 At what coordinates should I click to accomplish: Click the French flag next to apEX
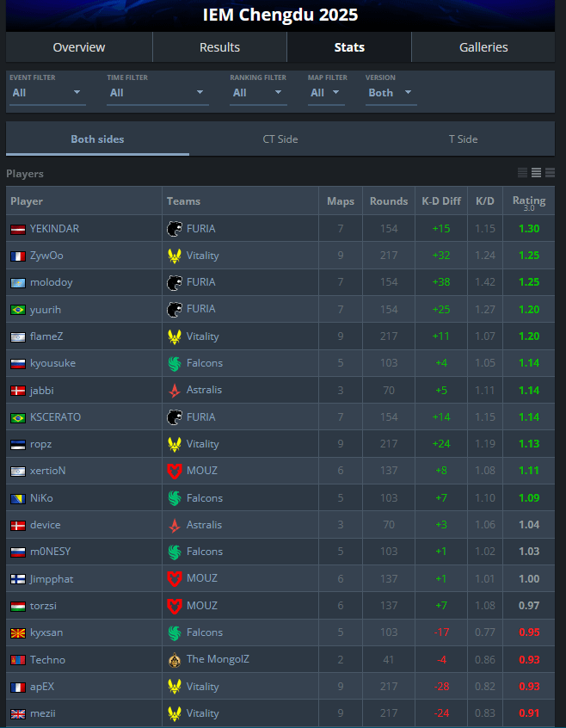[18, 687]
